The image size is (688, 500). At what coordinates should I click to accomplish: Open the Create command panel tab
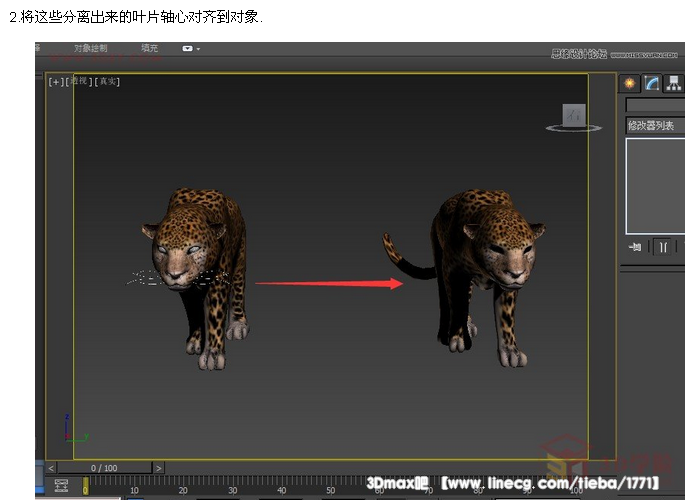click(x=629, y=83)
